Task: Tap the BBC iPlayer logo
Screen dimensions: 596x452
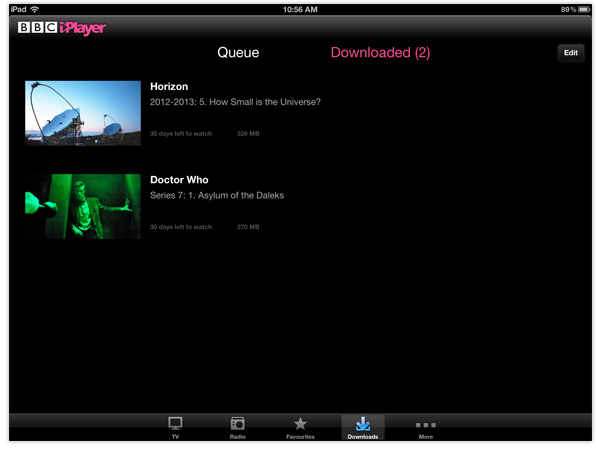Action: [x=62, y=28]
